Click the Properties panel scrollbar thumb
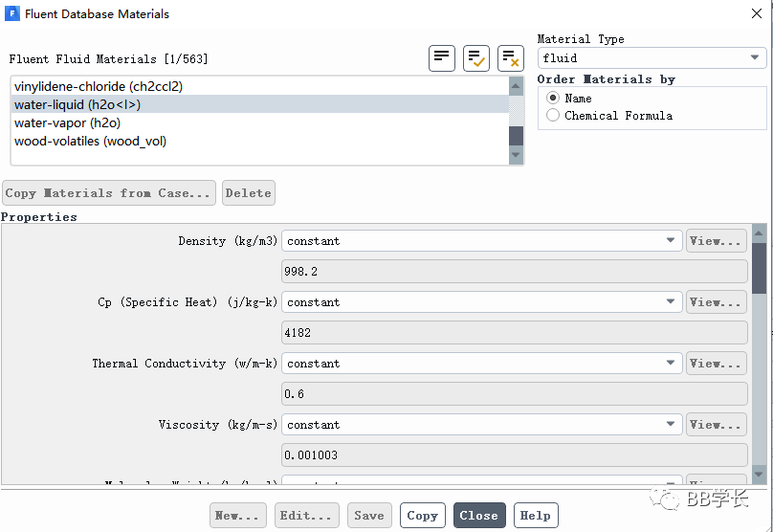773x532 pixels. 759,267
